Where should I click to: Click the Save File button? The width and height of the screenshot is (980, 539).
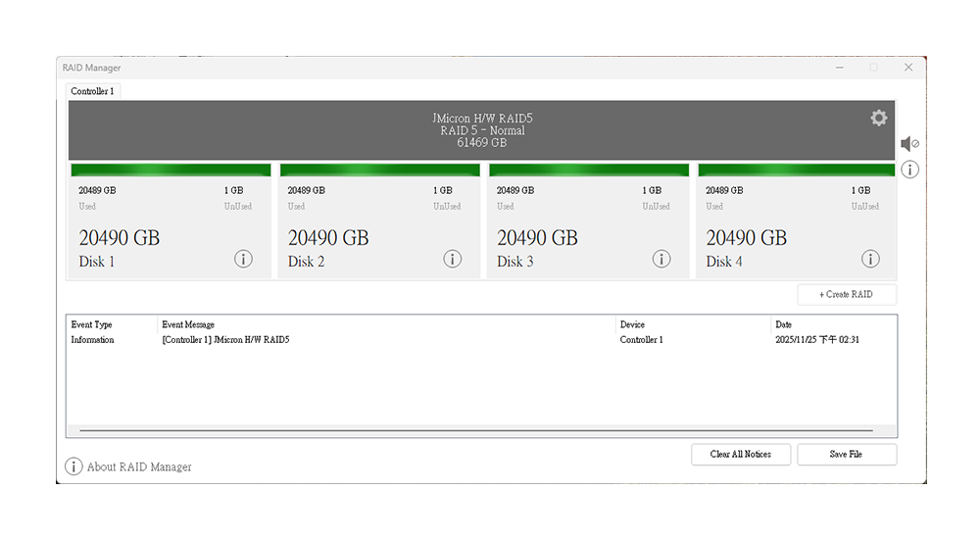847,455
